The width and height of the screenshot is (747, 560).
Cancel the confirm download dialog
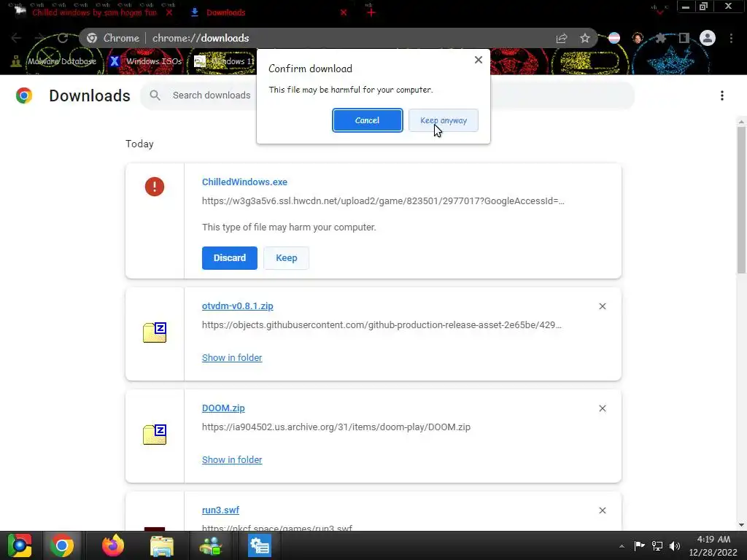[367, 120]
